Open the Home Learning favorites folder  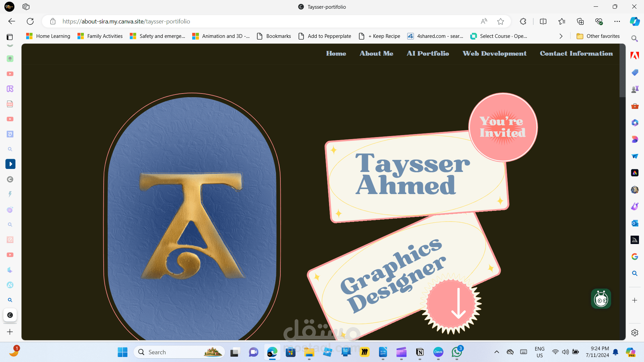[x=48, y=36]
